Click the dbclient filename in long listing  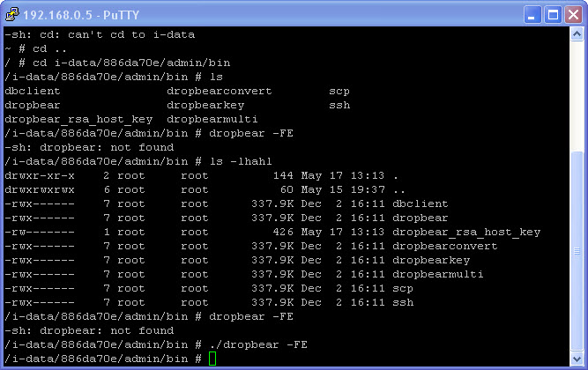pyautogui.click(x=420, y=203)
